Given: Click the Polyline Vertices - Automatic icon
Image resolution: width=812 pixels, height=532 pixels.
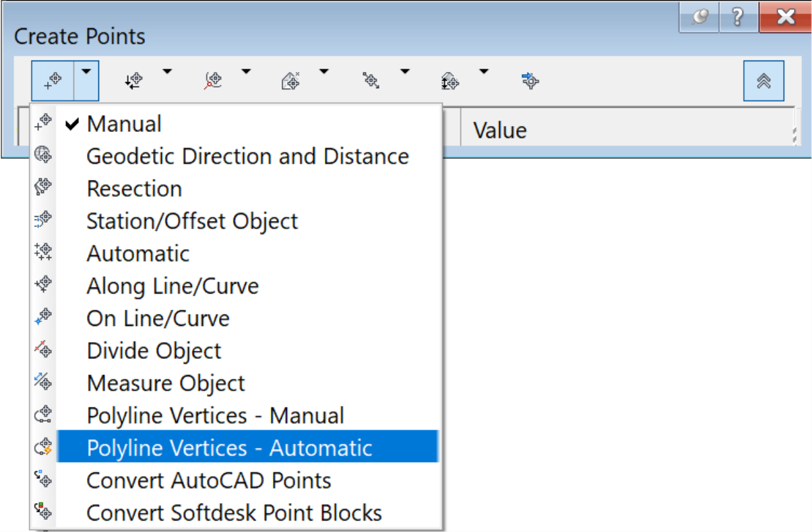Looking at the screenshot, I should (x=43, y=446).
